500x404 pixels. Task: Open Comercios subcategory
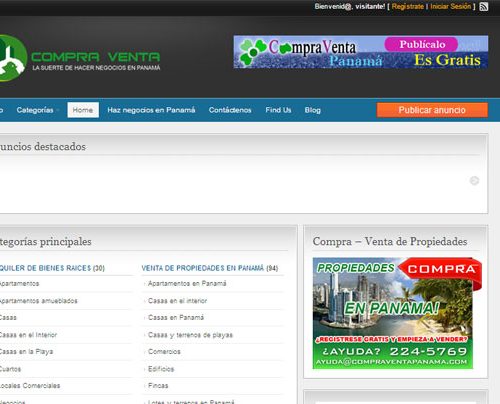[164, 351]
